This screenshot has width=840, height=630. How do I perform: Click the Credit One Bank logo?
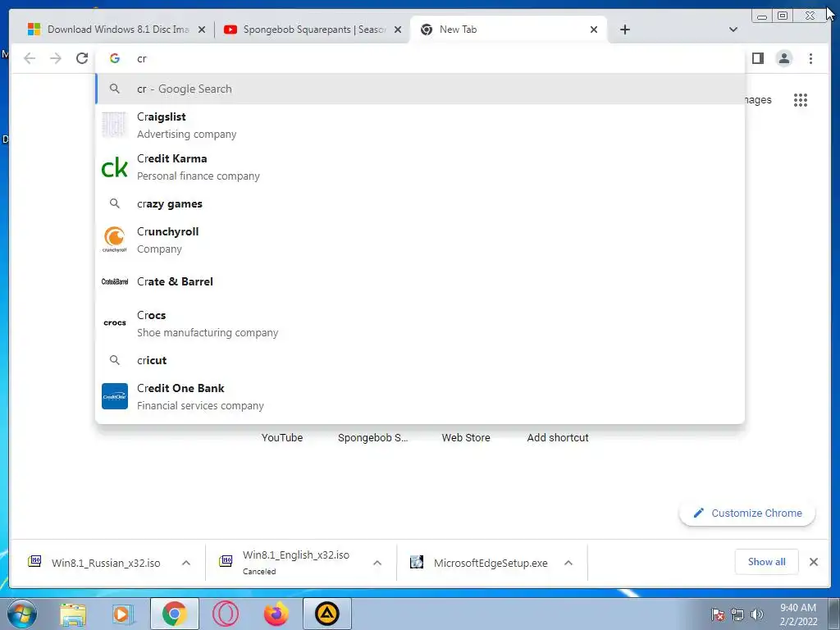click(115, 396)
